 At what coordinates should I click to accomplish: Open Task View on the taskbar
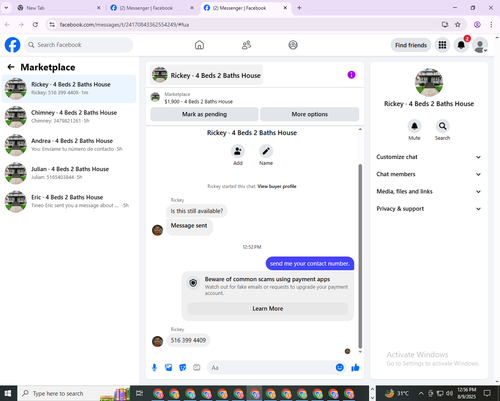[140, 393]
